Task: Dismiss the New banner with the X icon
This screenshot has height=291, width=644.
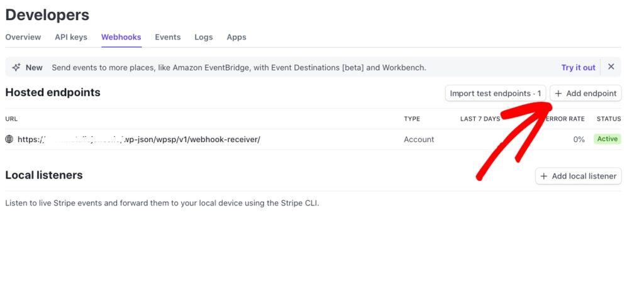Action: [611, 67]
